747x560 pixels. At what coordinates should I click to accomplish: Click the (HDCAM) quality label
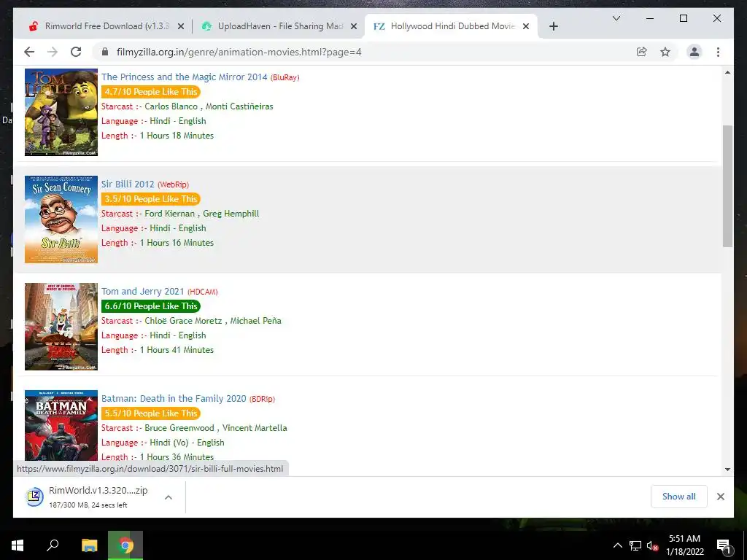203,292
